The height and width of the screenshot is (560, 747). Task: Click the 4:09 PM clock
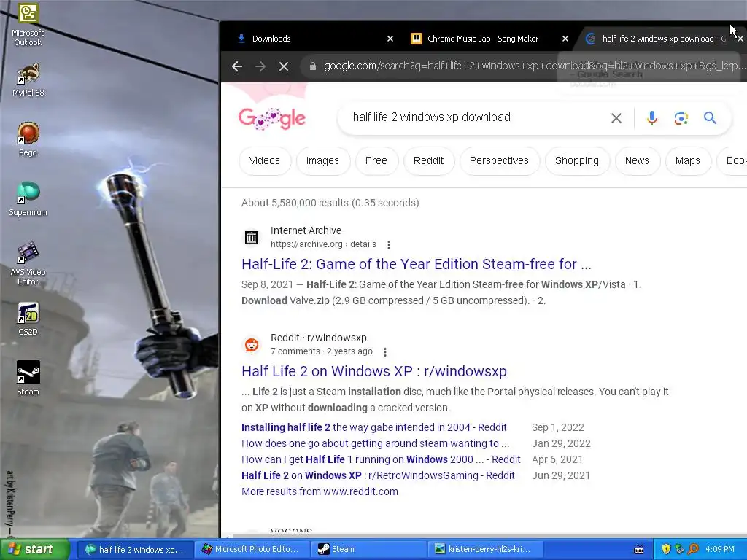tap(720, 550)
